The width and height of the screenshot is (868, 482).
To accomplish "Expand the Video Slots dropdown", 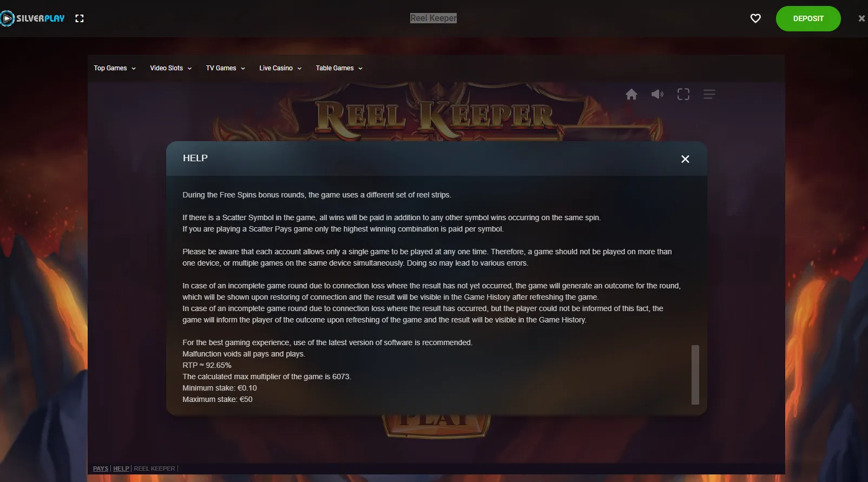I will (x=171, y=68).
